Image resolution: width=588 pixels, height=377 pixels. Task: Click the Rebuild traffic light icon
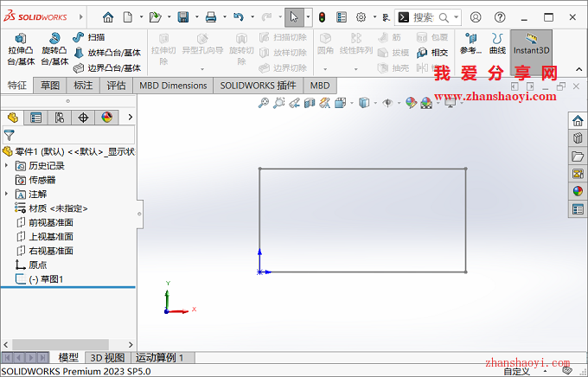coord(322,17)
